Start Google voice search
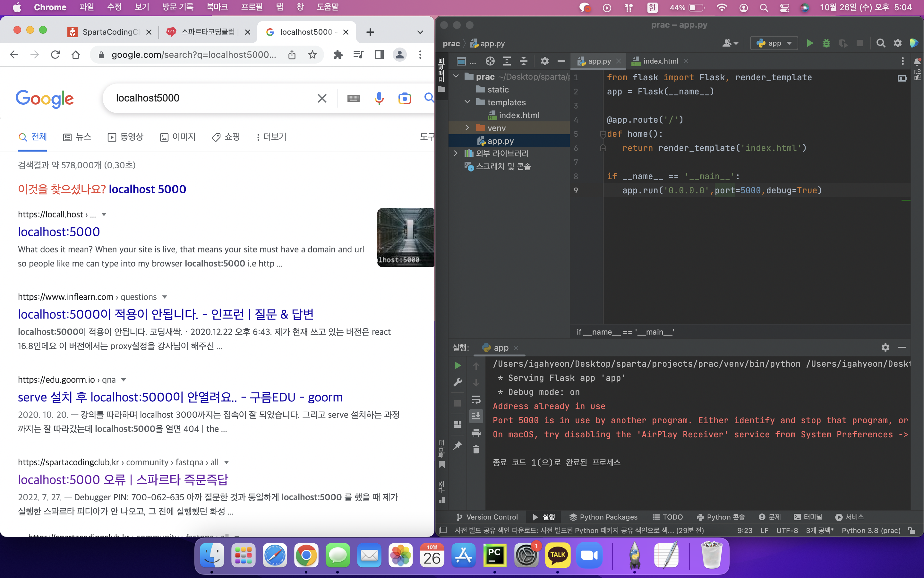 [379, 98]
